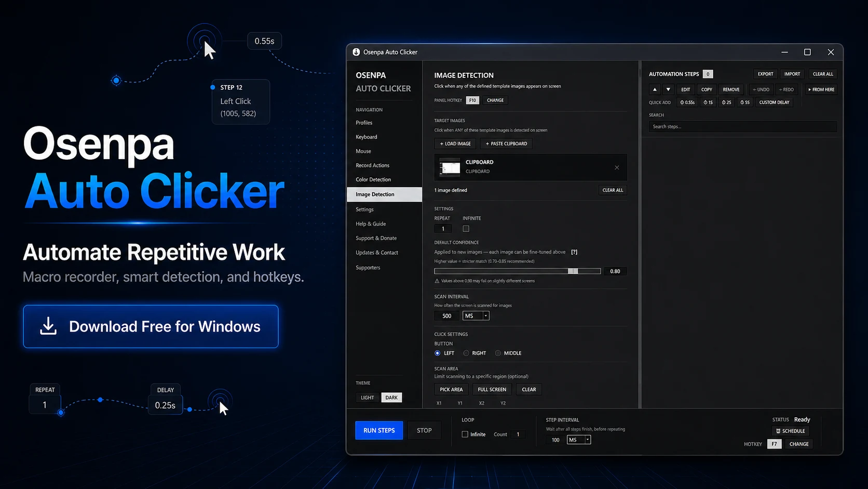Viewport: 868px width, 489px height.
Task: Click Download Free for Windows
Action: tap(151, 326)
